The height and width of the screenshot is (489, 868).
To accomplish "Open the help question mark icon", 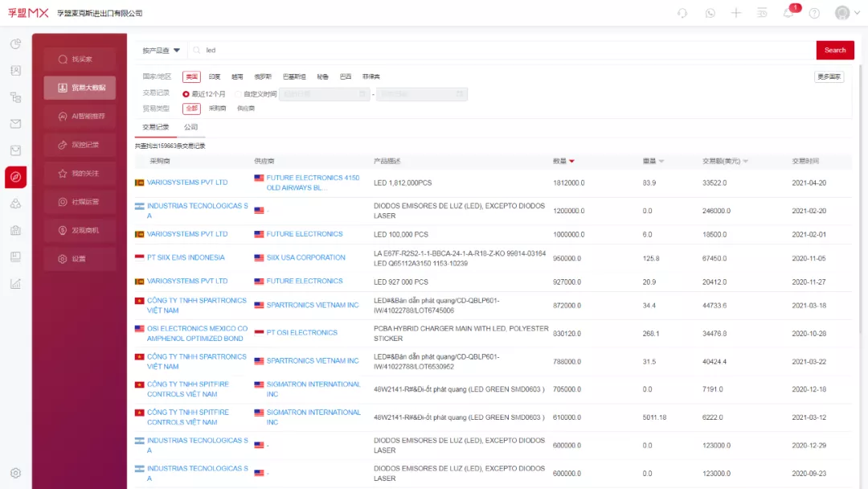I will click(x=814, y=14).
